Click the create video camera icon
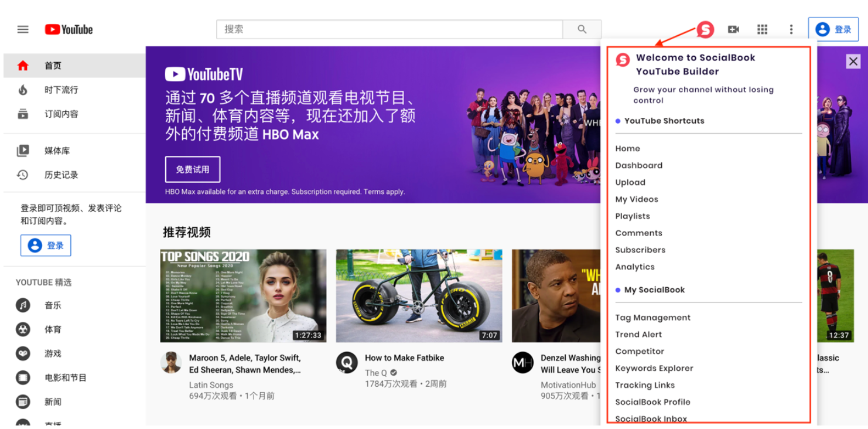 click(x=733, y=29)
